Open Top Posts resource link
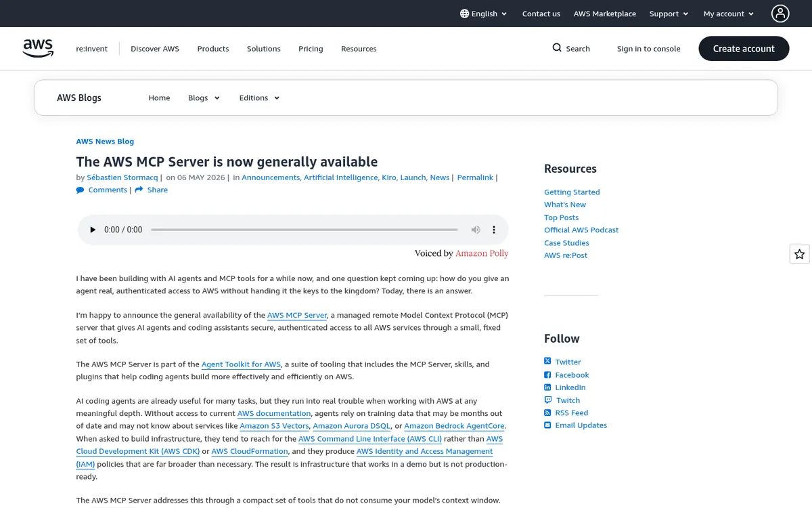812x508 pixels. 561,217
